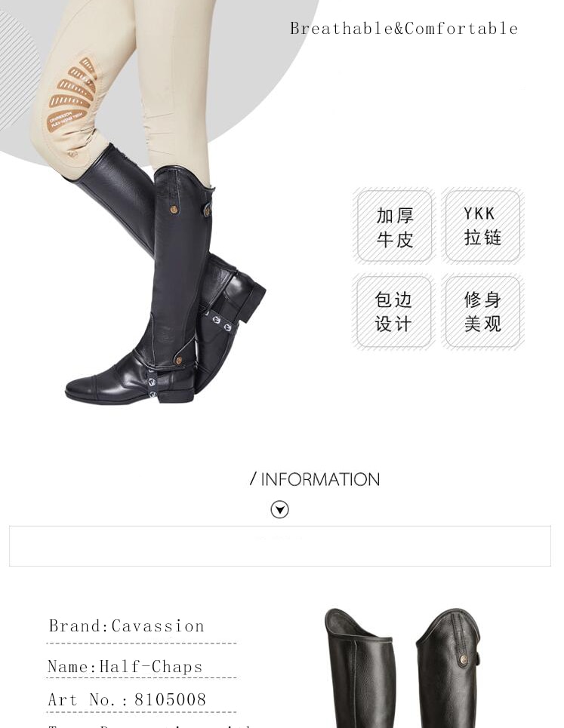This screenshot has height=728, width=564.
Task: Click the 包边设计 feature badge
Action: coord(394,312)
